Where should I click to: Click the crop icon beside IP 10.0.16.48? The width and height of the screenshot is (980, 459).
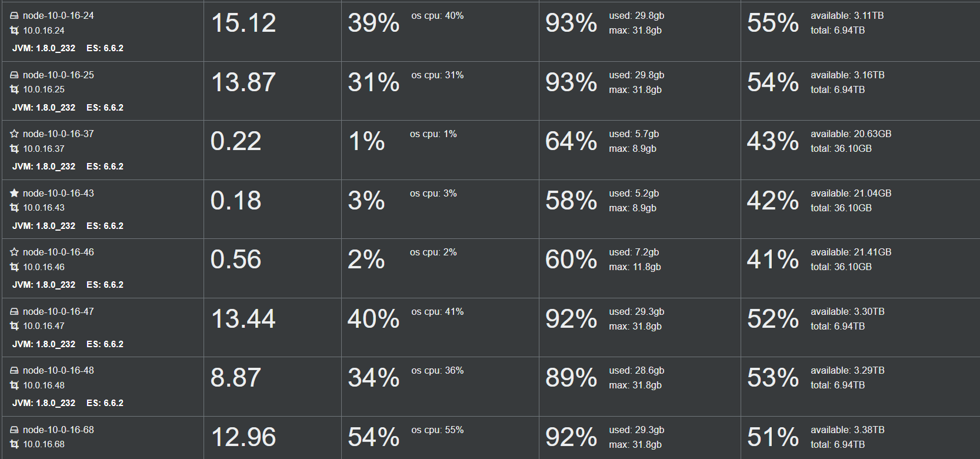coord(14,385)
